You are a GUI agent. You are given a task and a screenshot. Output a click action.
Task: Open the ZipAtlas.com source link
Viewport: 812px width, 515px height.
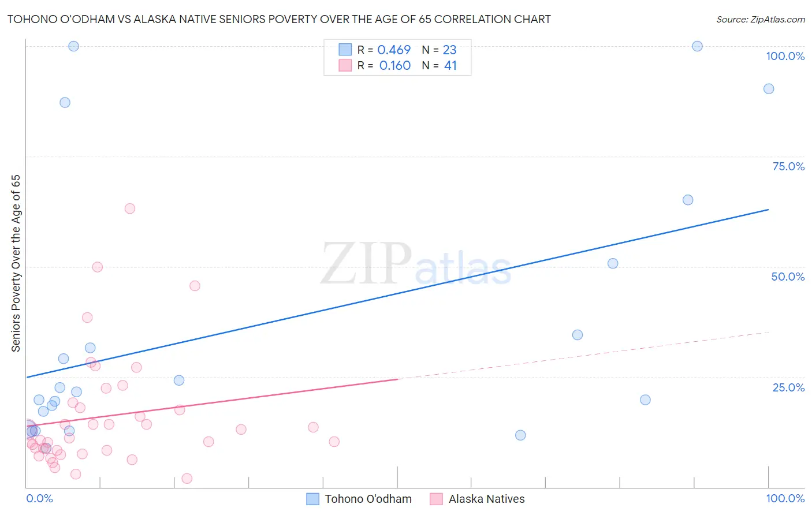(x=761, y=19)
